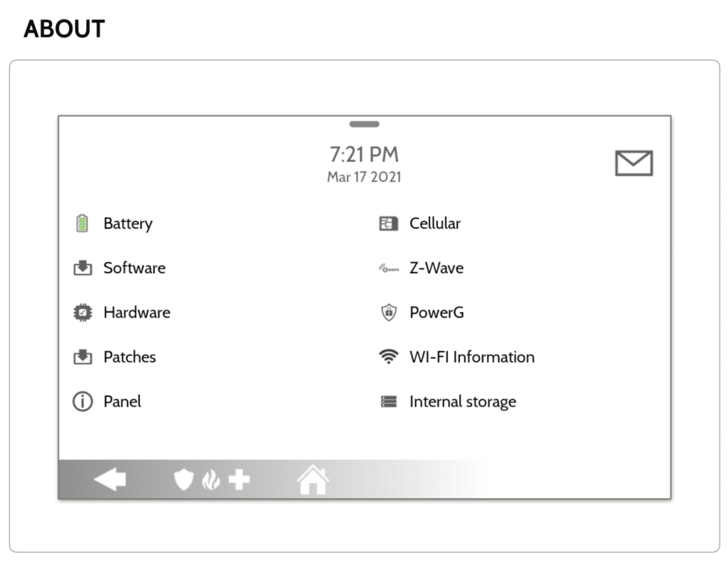Tap the Panel info circle icon
This screenshot has width=728, height=562.
82,402
